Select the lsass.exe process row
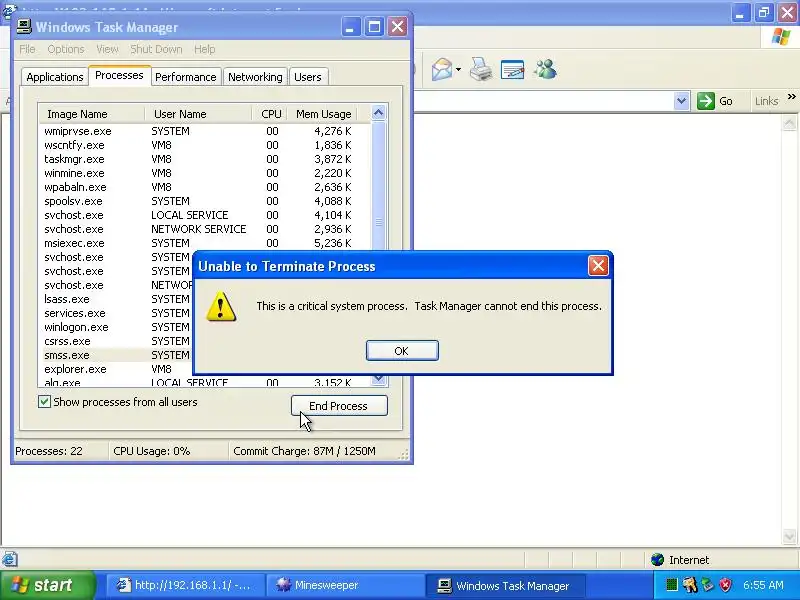The width and height of the screenshot is (800, 600). 117,299
